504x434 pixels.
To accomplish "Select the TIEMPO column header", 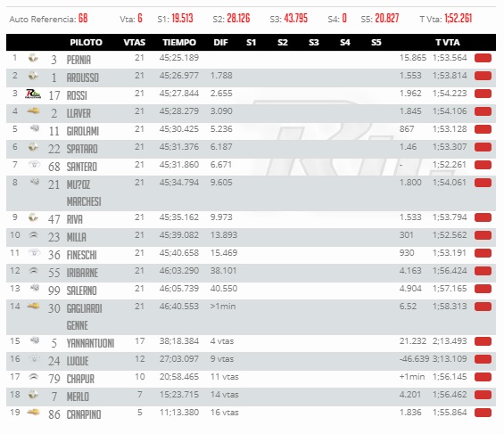I will coord(179,43).
